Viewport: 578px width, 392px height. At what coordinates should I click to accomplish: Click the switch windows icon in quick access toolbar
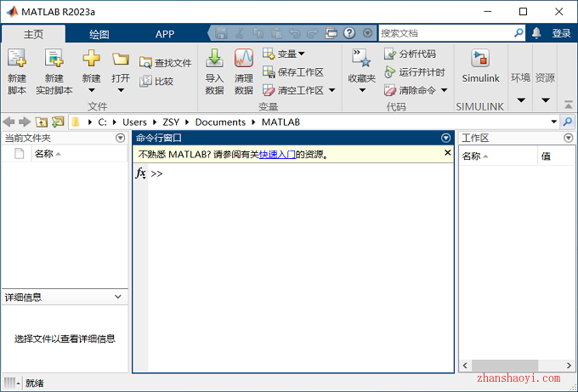[331, 33]
